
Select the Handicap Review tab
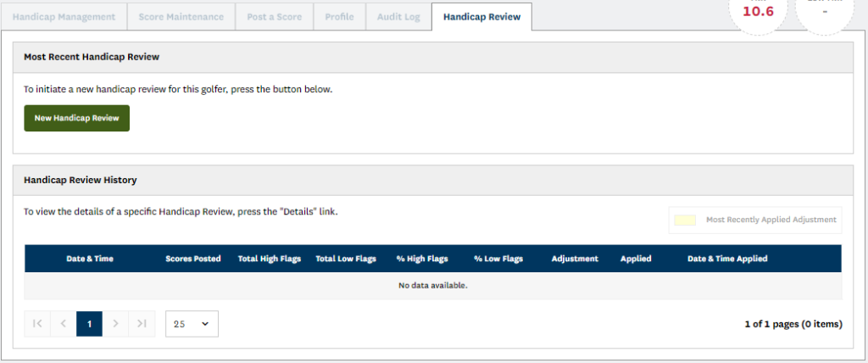click(481, 17)
